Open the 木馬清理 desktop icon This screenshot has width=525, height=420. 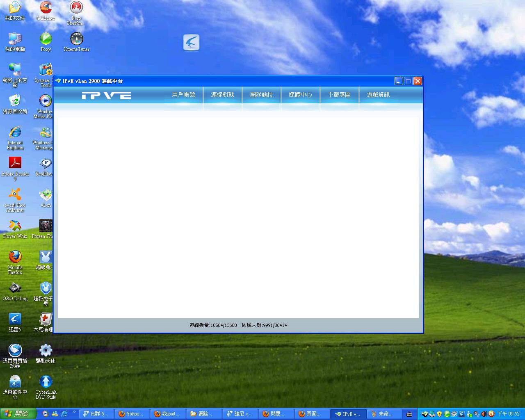(44, 322)
